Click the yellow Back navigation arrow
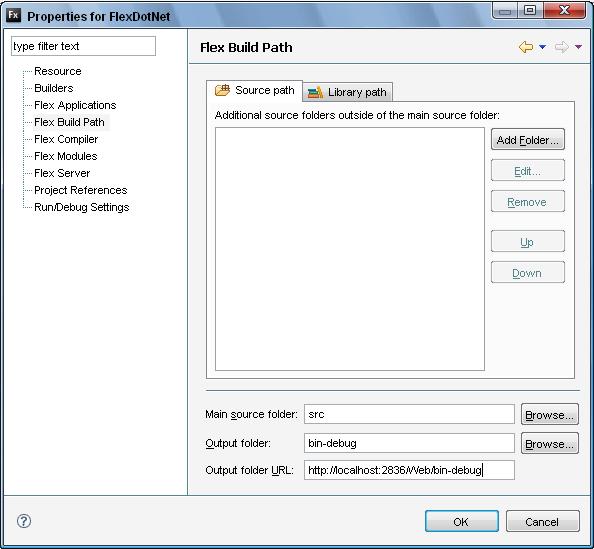The image size is (594, 549). pyautogui.click(x=526, y=47)
